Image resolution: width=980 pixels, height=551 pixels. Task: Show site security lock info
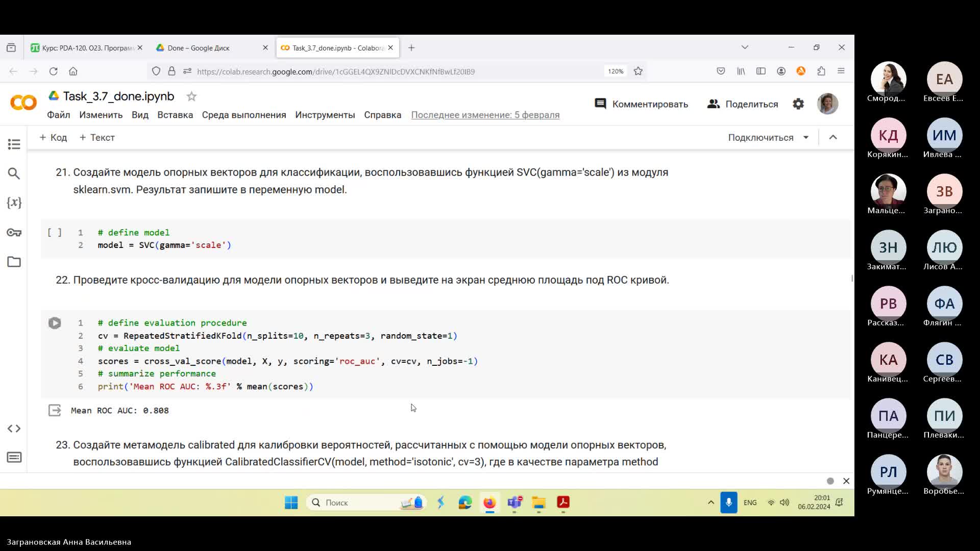point(172,71)
